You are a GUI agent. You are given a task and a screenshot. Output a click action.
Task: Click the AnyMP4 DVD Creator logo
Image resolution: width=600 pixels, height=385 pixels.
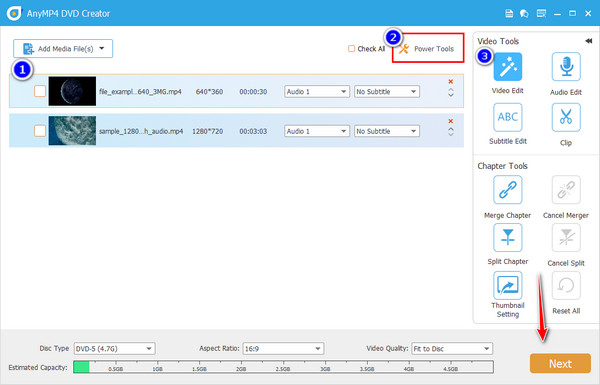tap(14, 13)
